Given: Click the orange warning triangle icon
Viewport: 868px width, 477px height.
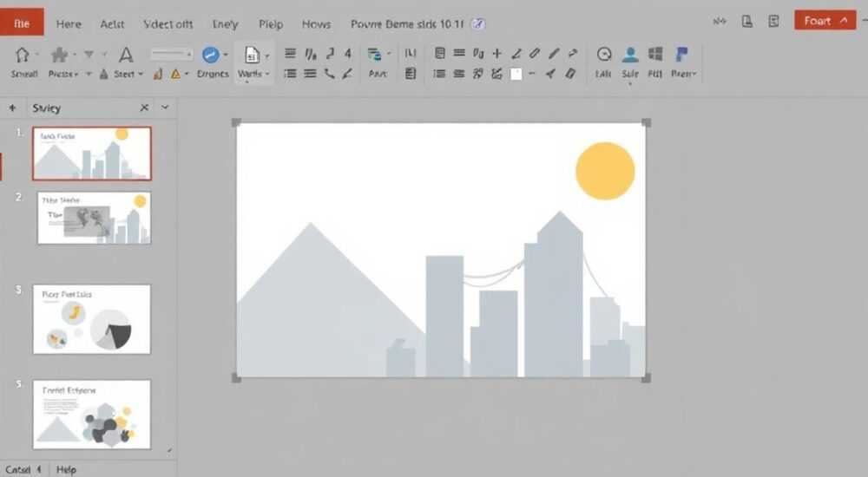Looking at the screenshot, I should coord(175,74).
